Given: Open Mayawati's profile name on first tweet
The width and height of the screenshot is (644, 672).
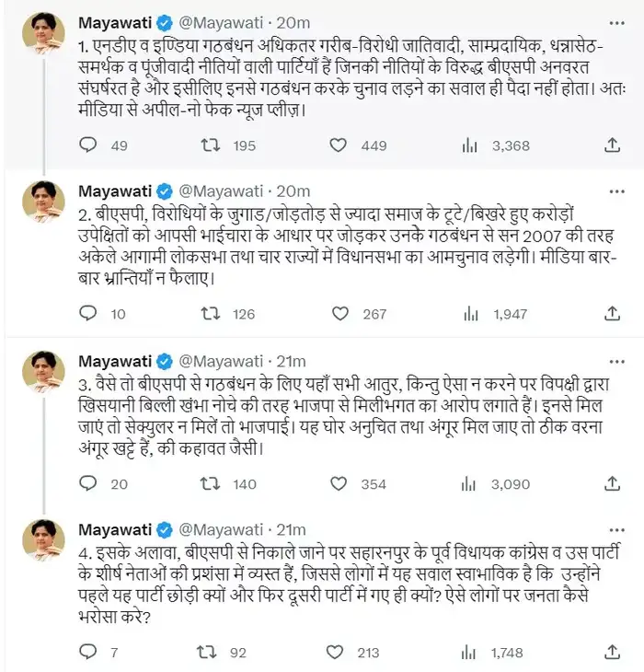Looking at the screenshot, I should [x=115, y=21].
